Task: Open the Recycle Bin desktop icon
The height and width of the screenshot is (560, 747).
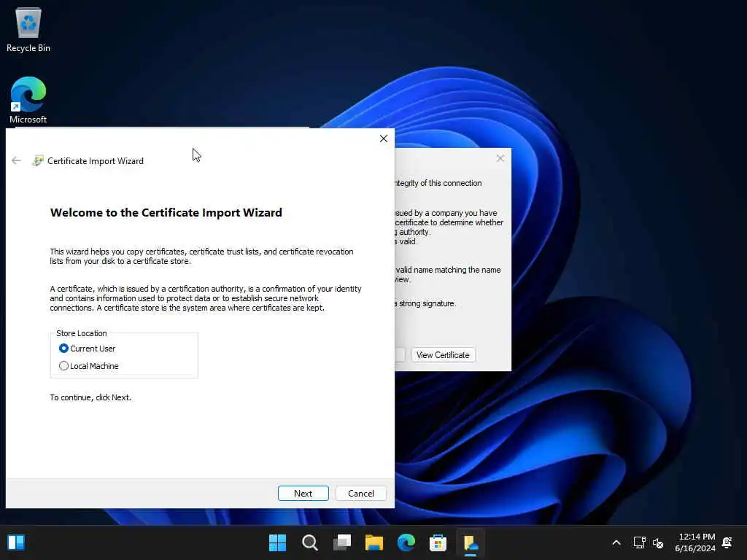Action: pyautogui.click(x=28, y=29)
